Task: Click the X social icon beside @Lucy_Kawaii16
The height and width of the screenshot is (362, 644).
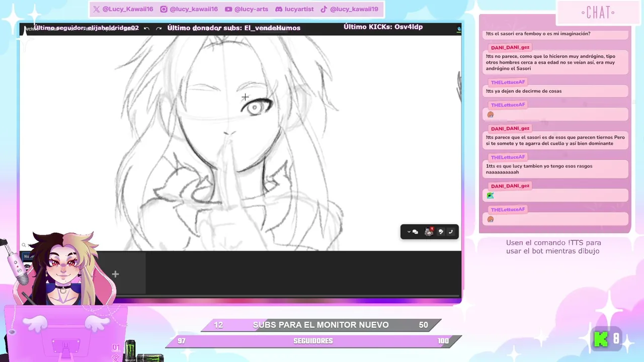Action: tap(97, 9)
